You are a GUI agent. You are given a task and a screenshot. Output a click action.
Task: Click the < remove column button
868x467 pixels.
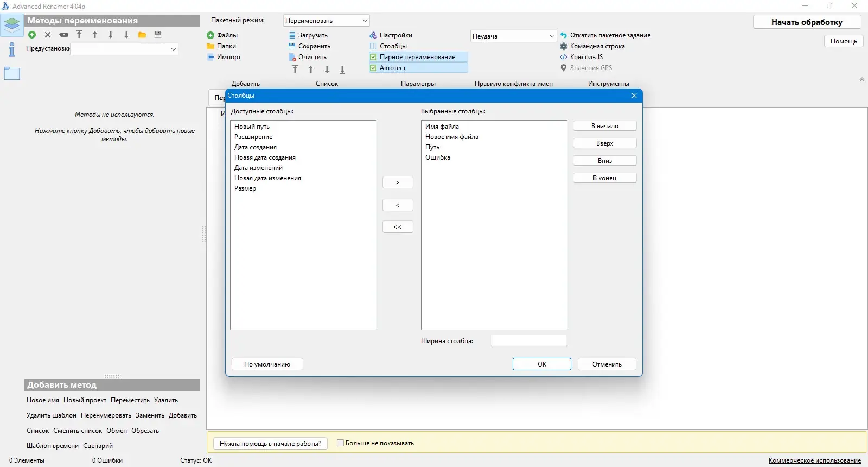tap(398, 205)
